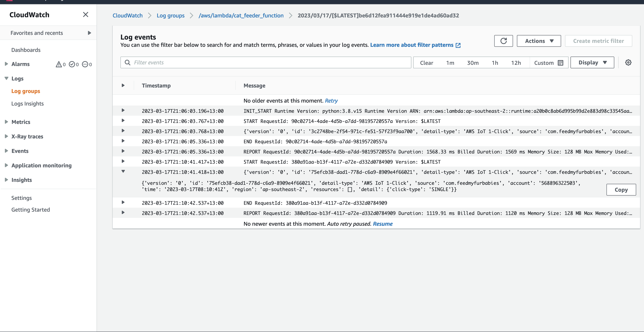The height and width of the screenshot is (332, 644).
Task: Open Settings in the sidebar
Action: click(22, 198)
